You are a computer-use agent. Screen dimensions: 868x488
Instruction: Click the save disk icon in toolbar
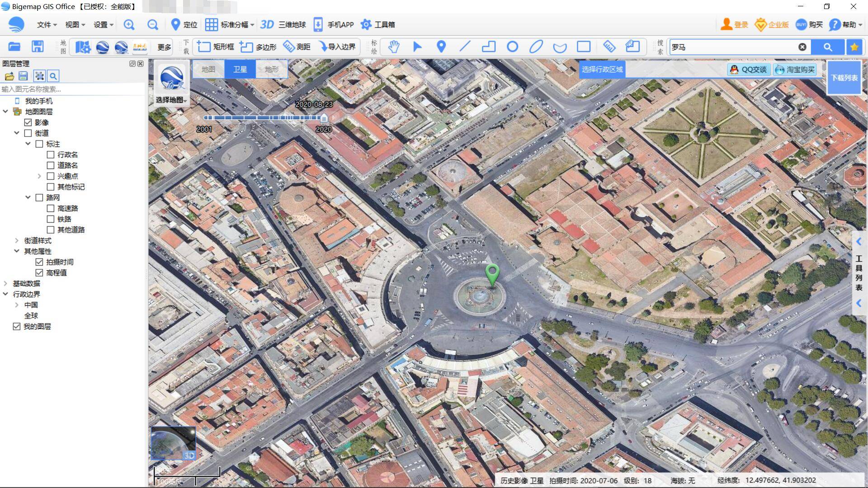(x=38, y=47)
